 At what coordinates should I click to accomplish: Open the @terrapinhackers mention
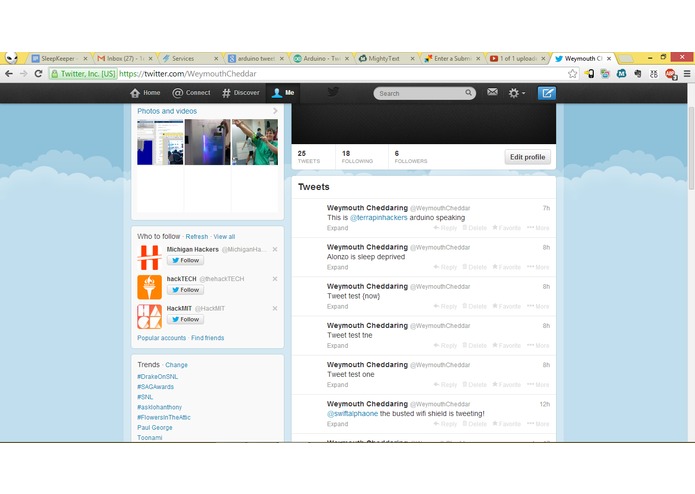(x=379, y=218)
